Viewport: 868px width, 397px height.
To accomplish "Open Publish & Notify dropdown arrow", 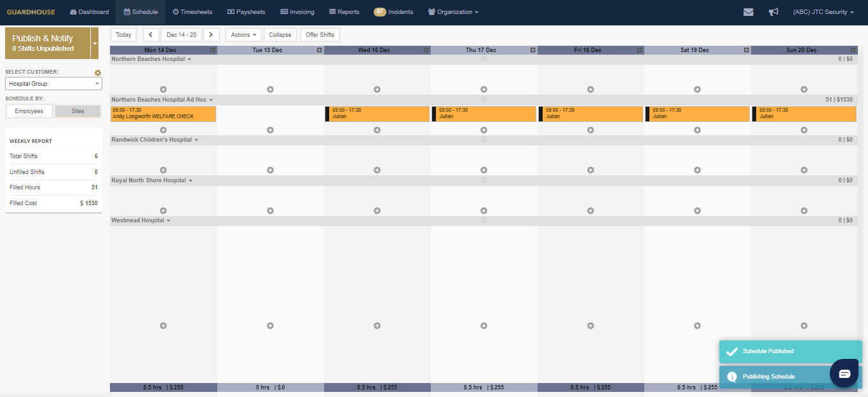I will 95,43.
